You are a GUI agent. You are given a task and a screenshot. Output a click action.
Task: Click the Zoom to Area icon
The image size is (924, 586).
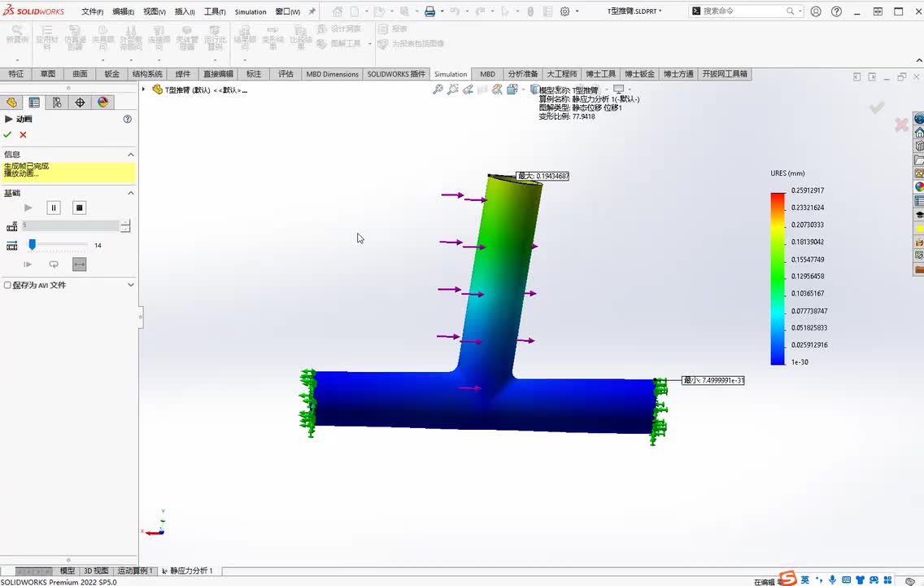pos(452,90)
